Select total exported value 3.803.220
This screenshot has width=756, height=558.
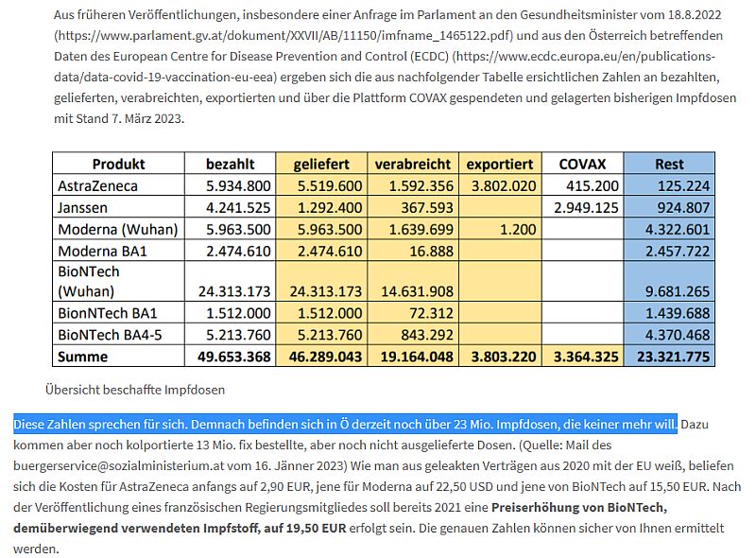point(504,357)
